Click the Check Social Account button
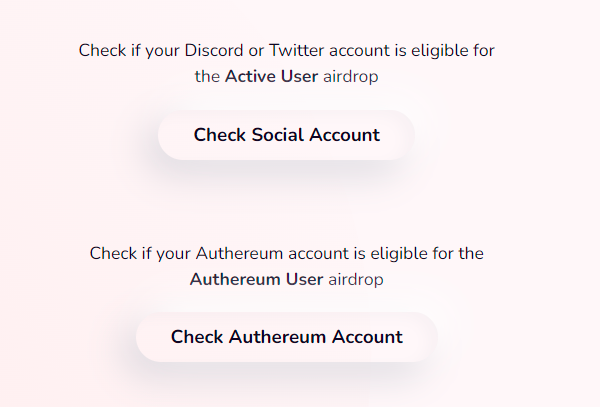 coord(286,135)
